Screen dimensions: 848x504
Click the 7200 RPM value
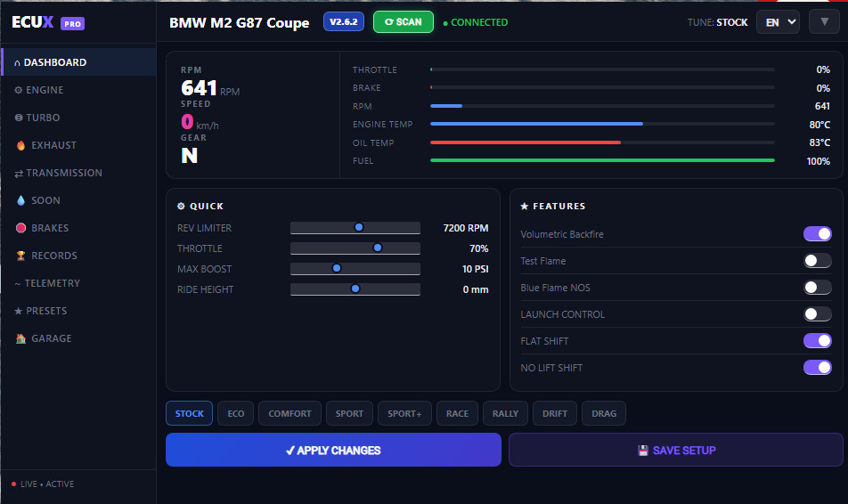click(466, 228)
